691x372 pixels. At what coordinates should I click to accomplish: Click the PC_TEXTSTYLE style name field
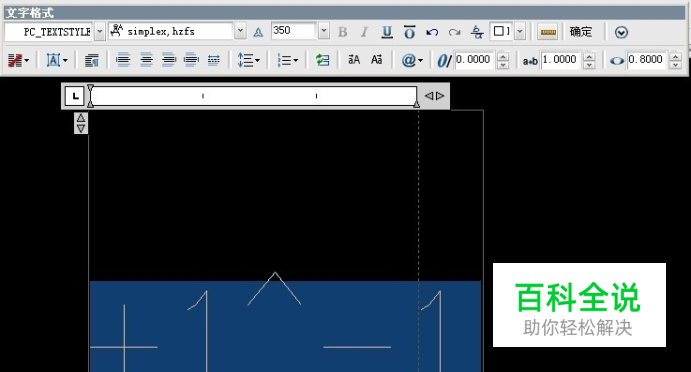(49, 32)
